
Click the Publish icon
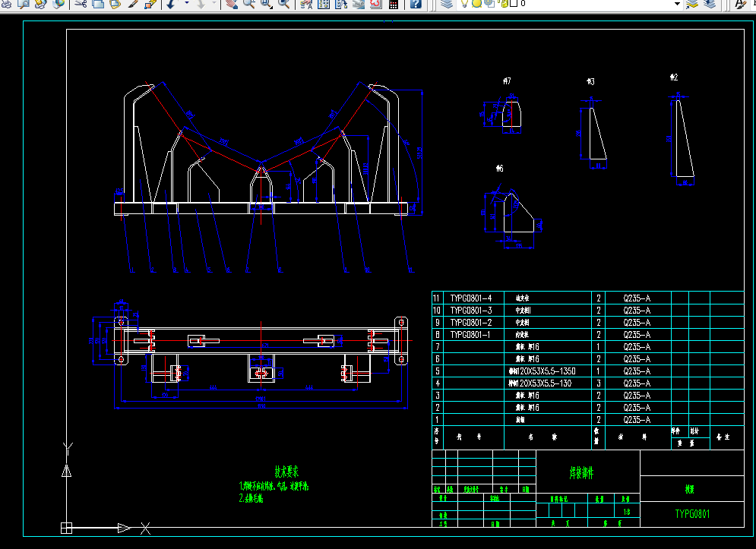point(40,4)
